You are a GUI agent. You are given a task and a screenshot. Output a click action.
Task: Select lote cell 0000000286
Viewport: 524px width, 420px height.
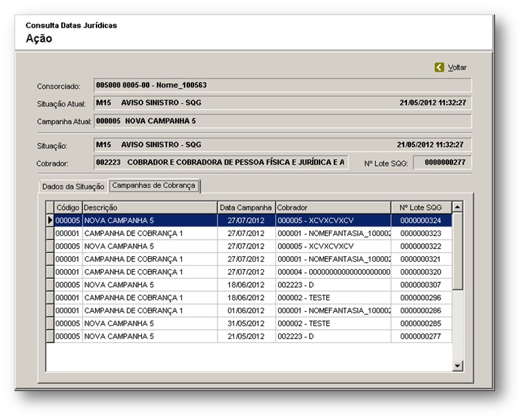pyautogui.click(x=421, y=311)
